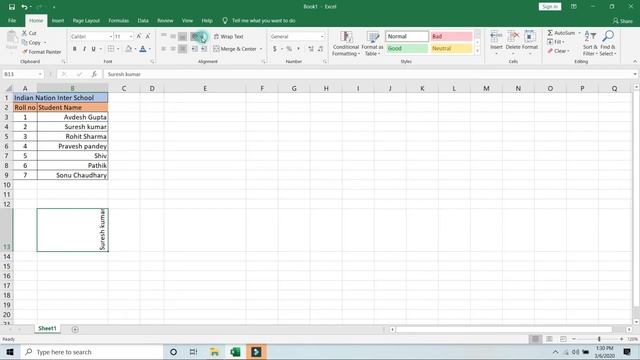Click the Undo arrow icon
The image size is (640, 360).
24,7
